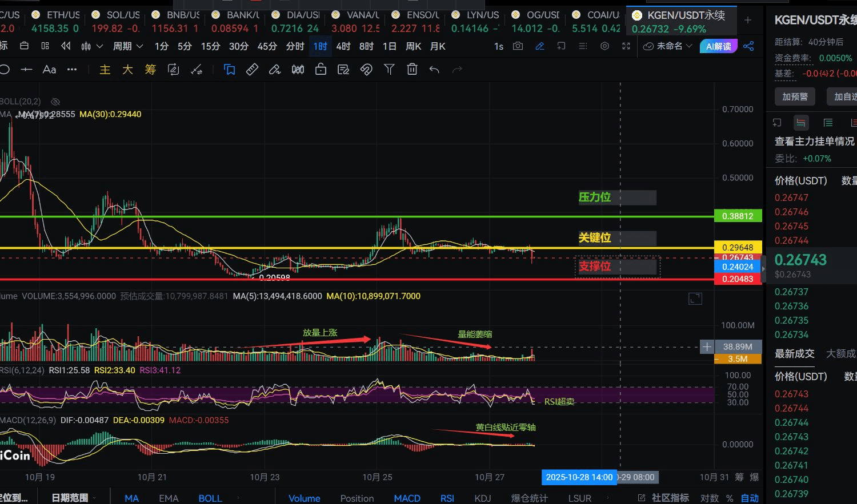The width and height of the screenshot is (857, 504).
Task: Click the filter funnel icon
Action: [389, 70]
